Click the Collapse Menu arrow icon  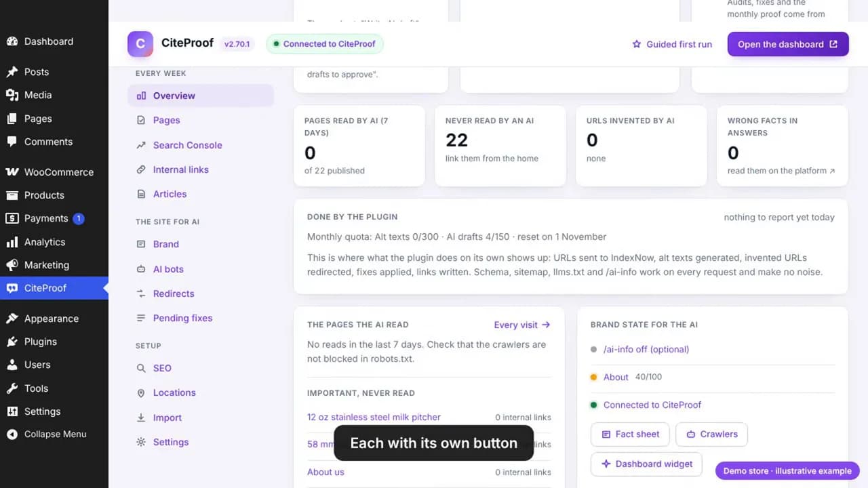click(x=12, y=434)
